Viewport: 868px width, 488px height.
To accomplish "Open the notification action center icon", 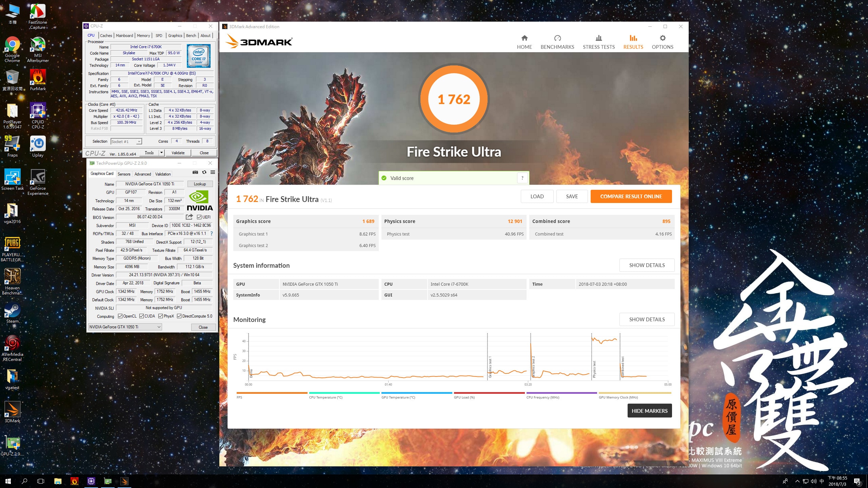I will click(x=857, y=481).
